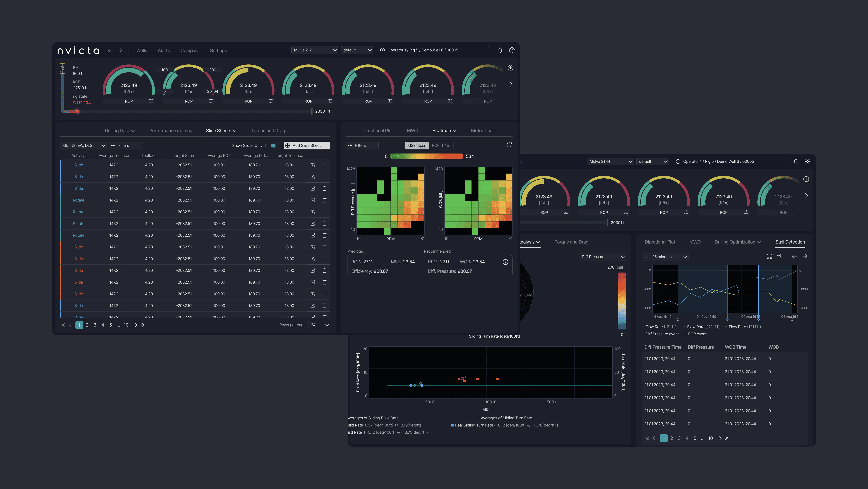Open the info icon in the Recommended panel
This screenshot has width=868, height=489.
tap(505, 262)
